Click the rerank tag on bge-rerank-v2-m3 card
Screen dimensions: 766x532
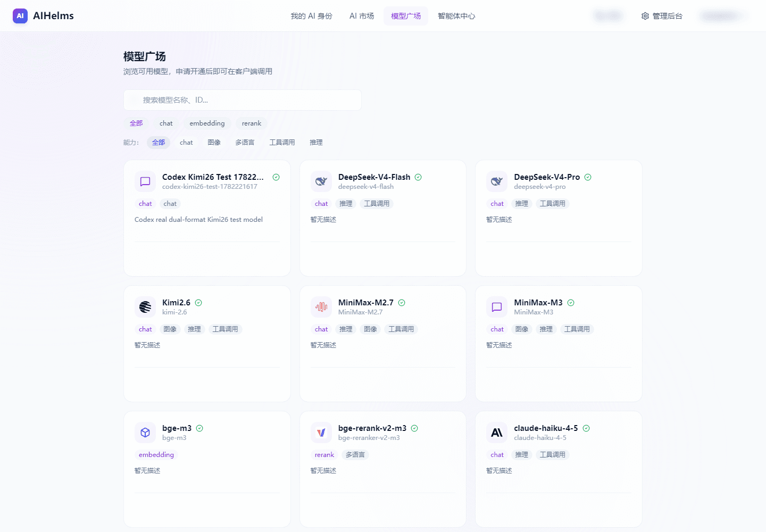(x=324, y=455)
